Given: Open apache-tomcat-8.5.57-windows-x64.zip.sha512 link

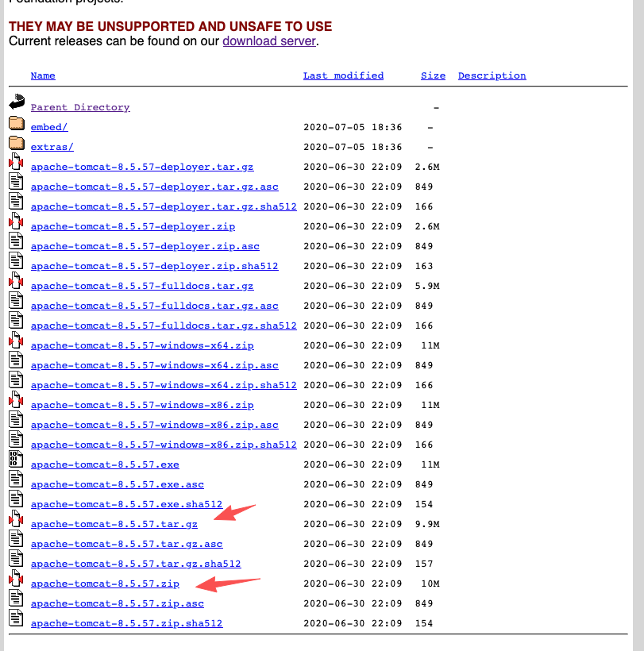Looking at the screenshot, I should click(x=164, y=385).
